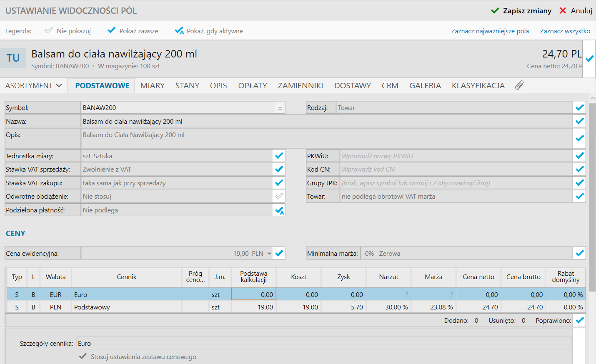Toggle visibility of Podzielona płatność field
596x364 pixels.
pyautogui.click(x=279, y=210)
